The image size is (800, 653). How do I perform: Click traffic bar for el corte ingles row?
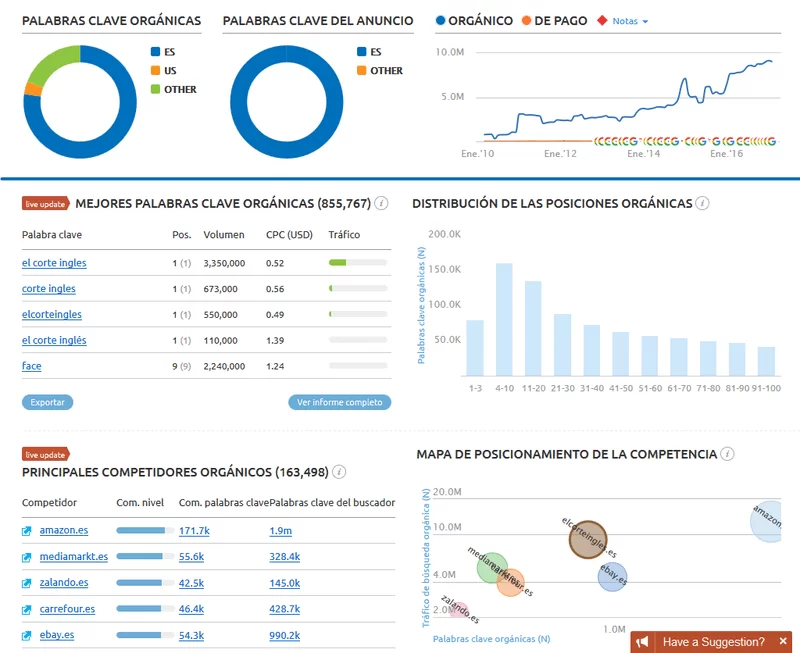(358, 263)
